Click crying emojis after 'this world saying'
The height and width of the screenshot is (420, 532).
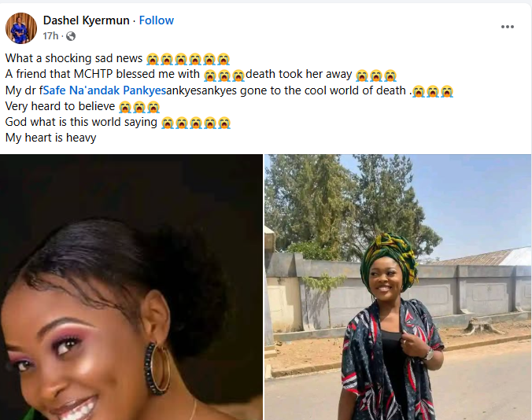point(196,122)
